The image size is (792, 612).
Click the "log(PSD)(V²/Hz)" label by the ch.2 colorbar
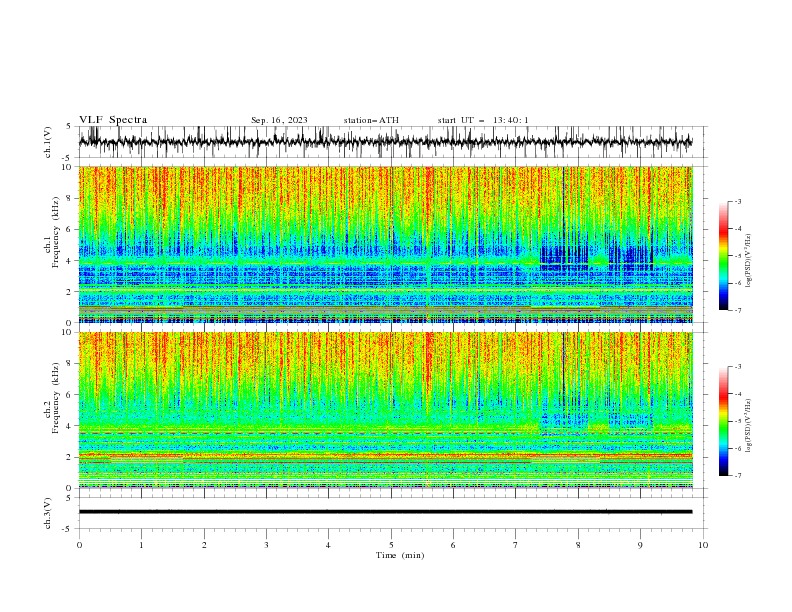coord(748,426)
